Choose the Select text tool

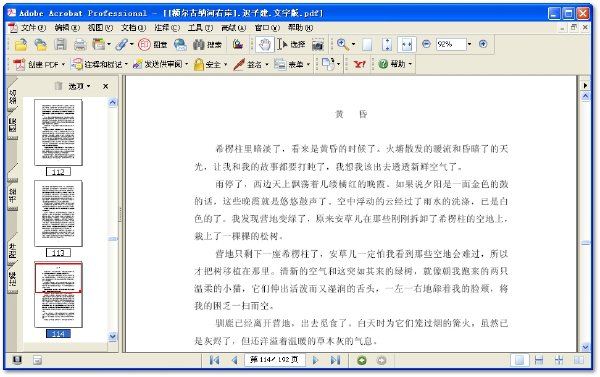click(x=291, y=44)
